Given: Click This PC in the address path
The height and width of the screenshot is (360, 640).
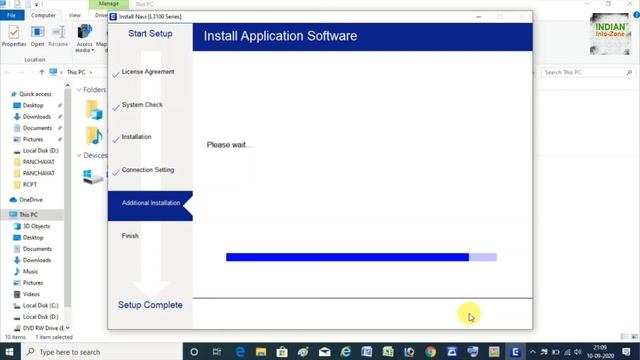Looking at the screenshot, I should click(76, 72).
